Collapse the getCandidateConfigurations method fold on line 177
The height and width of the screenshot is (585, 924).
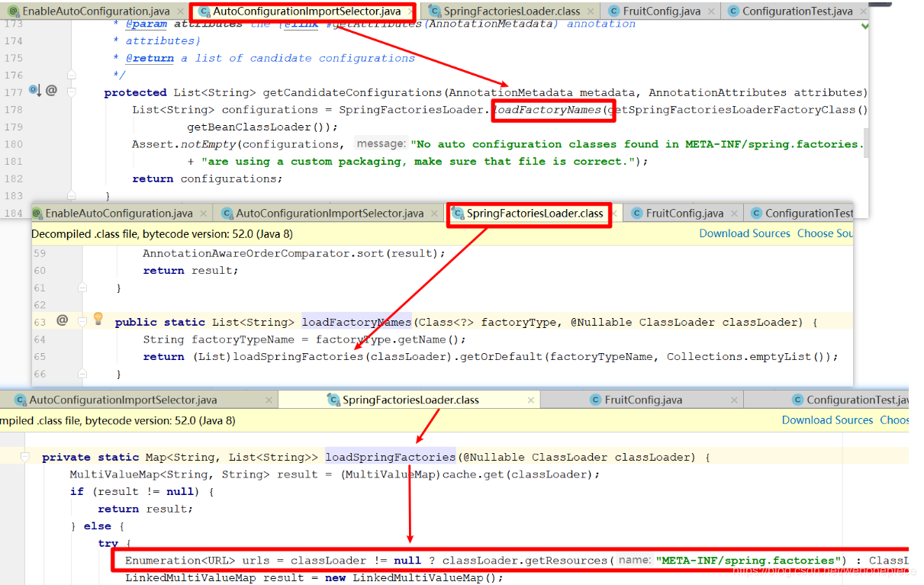[x=72, y=92]
